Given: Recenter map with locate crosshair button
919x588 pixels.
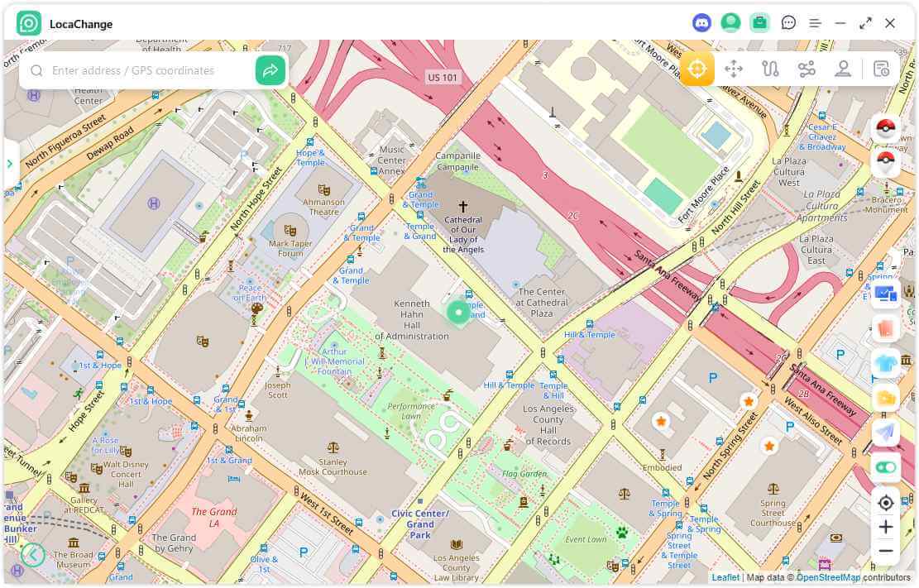Looking at the screenshot, I should pyautogui.click(x=886, y=503).
